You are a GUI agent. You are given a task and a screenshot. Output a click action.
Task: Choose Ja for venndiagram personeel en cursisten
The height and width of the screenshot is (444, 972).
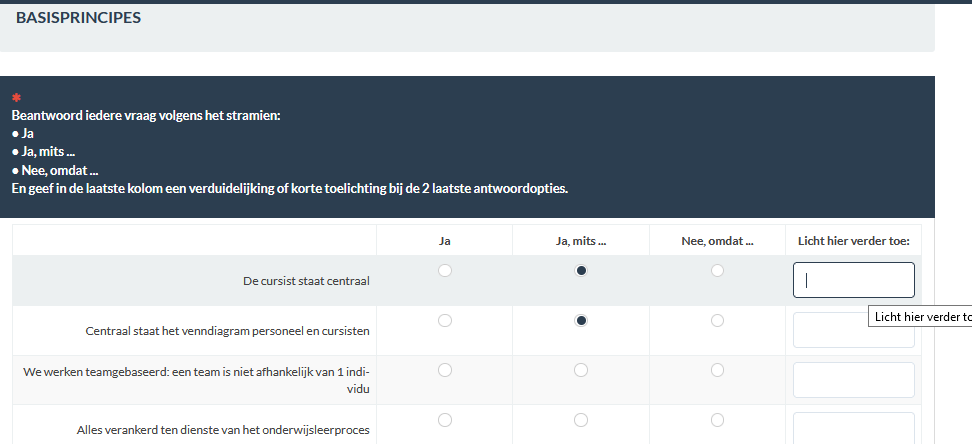[x=444, y=321]
